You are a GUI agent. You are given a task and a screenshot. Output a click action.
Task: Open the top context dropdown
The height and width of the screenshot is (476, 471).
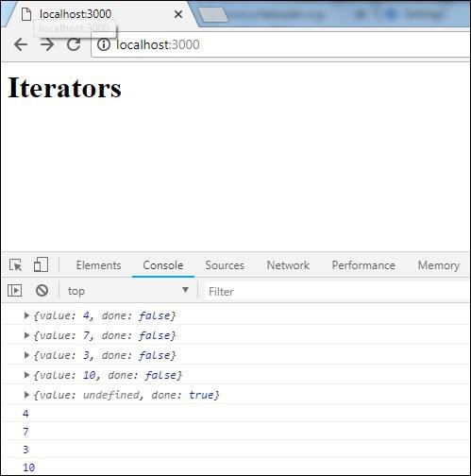click(x=128, y=291)
